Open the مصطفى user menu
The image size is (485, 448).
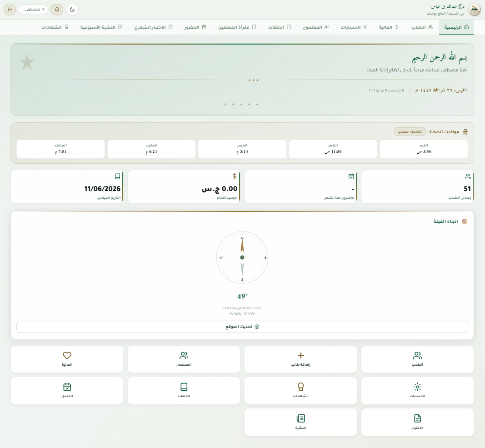coord(33,9)
